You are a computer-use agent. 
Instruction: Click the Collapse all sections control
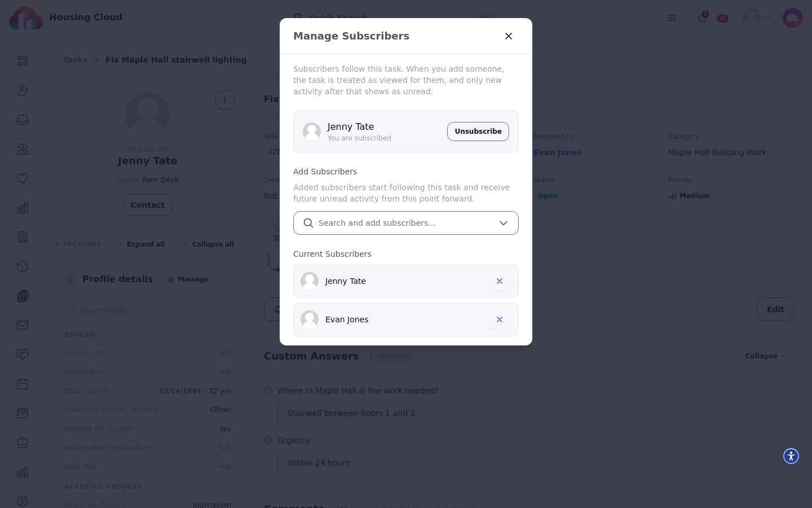(208, 244)
